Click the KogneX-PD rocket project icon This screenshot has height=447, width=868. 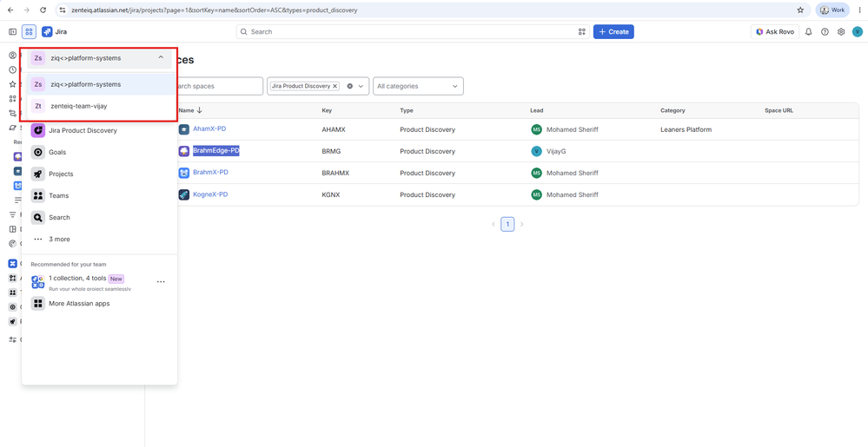184,194
